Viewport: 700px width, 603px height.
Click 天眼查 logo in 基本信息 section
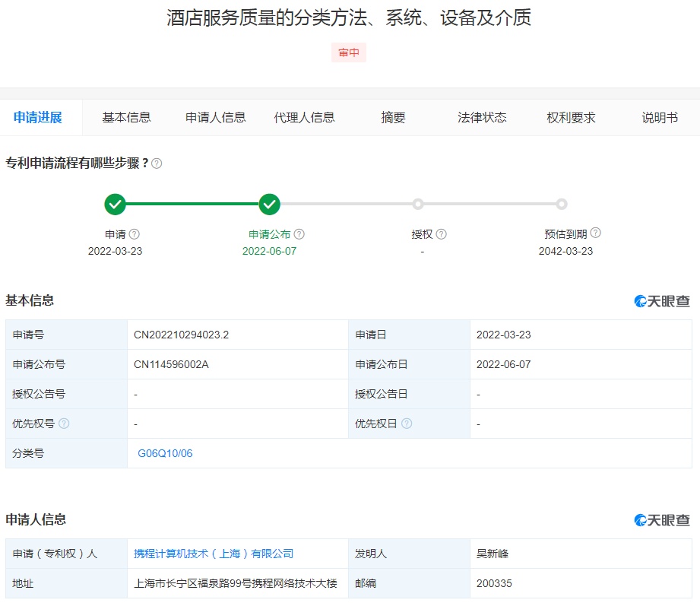click(x=662, y=301)
